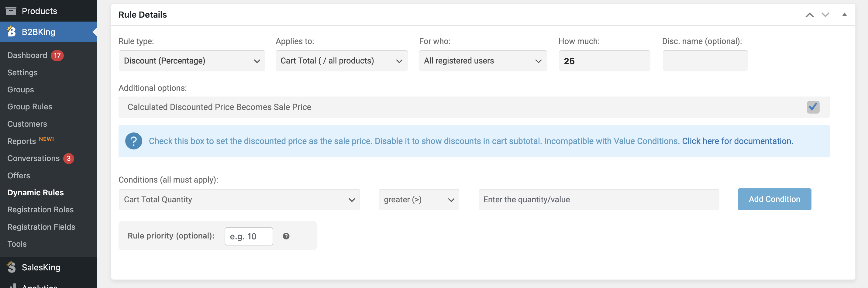Image resolution: width=868 pixels, height=288 pixels.
Task: Click the Products archive icon
Action: point(11,11)
